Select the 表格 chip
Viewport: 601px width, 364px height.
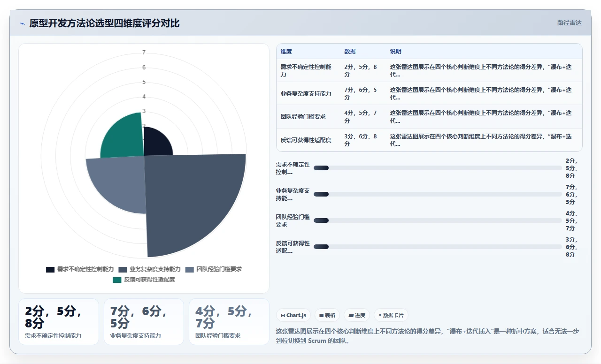pos(327,315)
